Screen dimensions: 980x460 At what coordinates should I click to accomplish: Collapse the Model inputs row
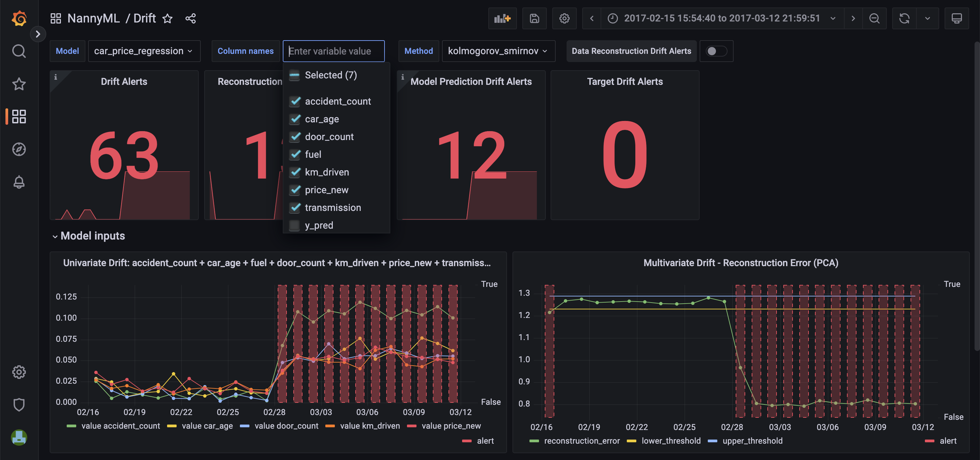[x=55, y=236]
